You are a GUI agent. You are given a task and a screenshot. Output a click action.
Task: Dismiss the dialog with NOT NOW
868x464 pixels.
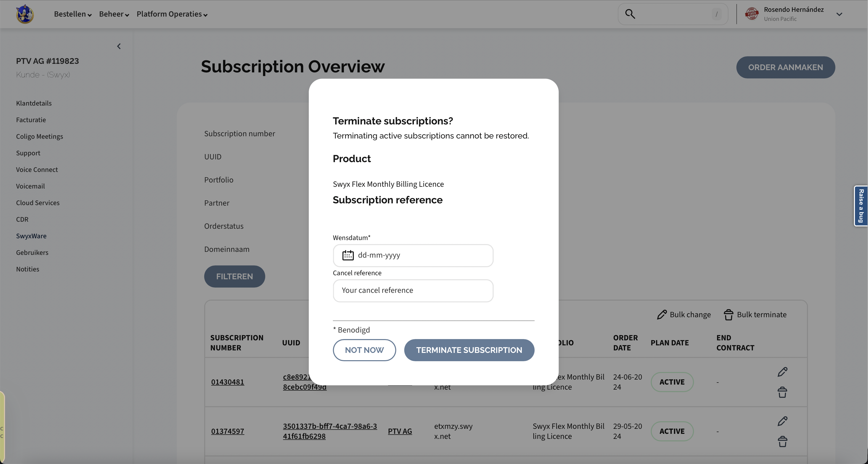click(x=364, y=350)
